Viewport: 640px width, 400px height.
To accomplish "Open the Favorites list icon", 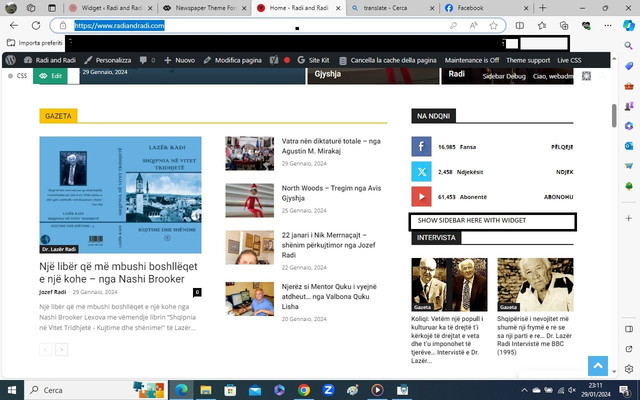I will tap(542, 25).
